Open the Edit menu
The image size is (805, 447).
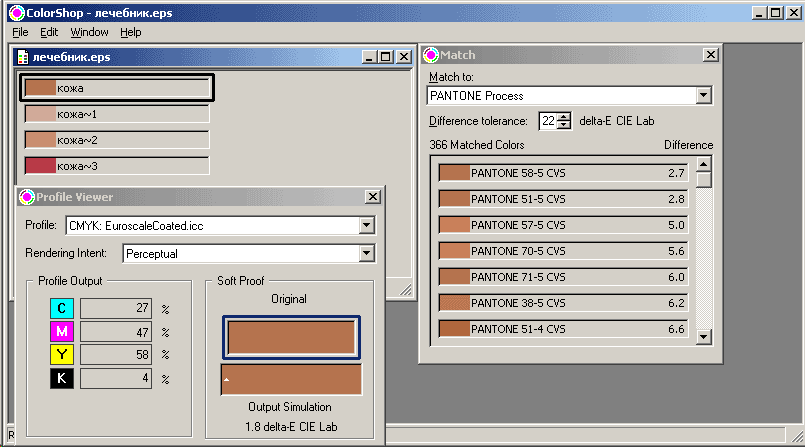[49, 32]
